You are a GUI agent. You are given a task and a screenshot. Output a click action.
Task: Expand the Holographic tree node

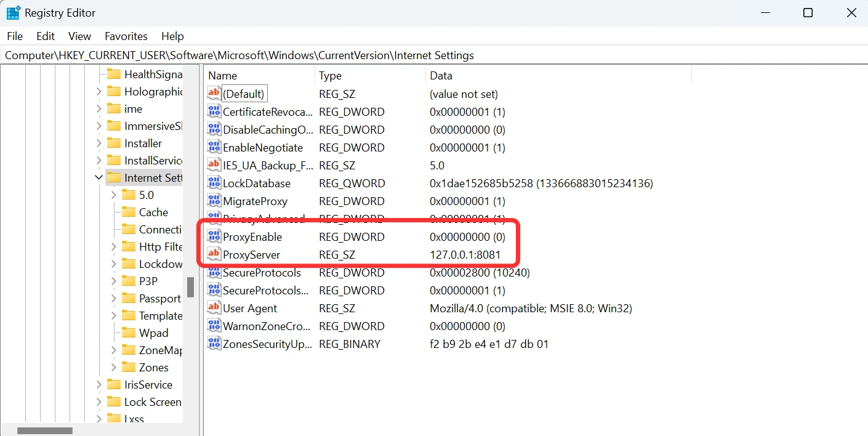click(x=98, y=92)
